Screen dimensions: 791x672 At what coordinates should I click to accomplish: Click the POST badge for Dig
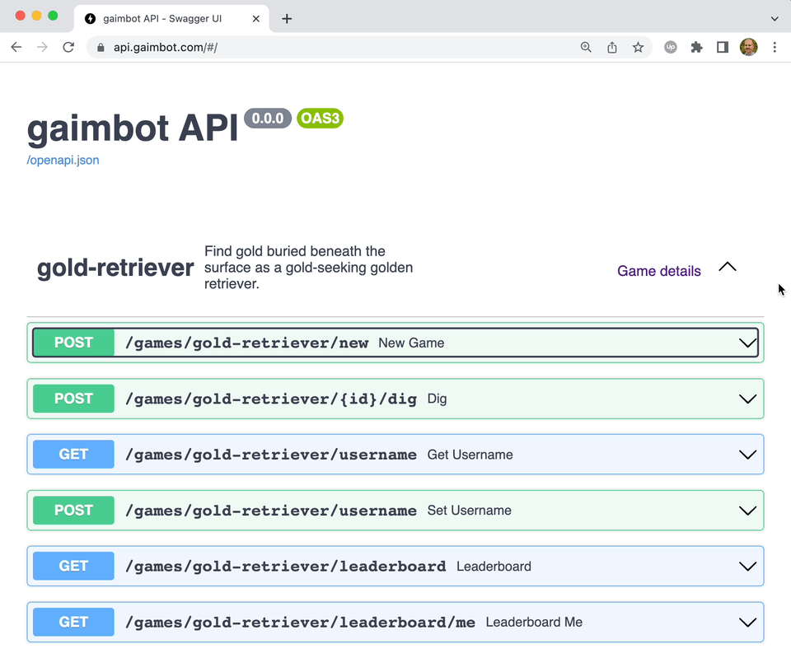click(73, 399)
